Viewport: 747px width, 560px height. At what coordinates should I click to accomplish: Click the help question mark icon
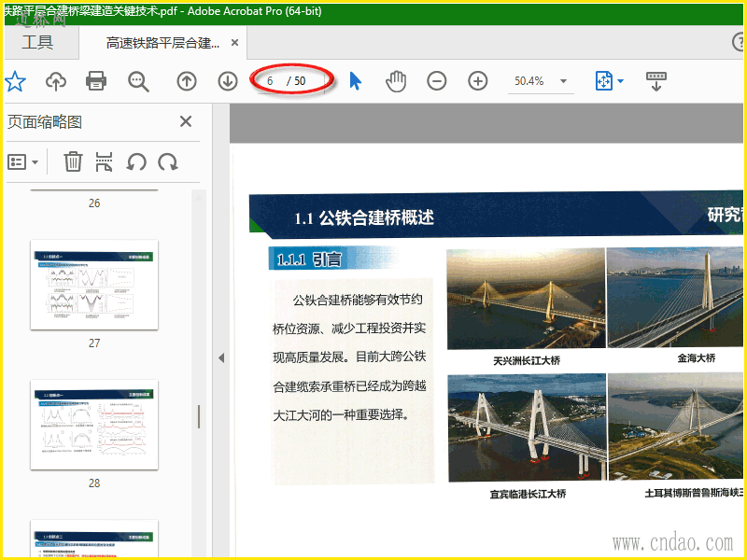[739, 42]
